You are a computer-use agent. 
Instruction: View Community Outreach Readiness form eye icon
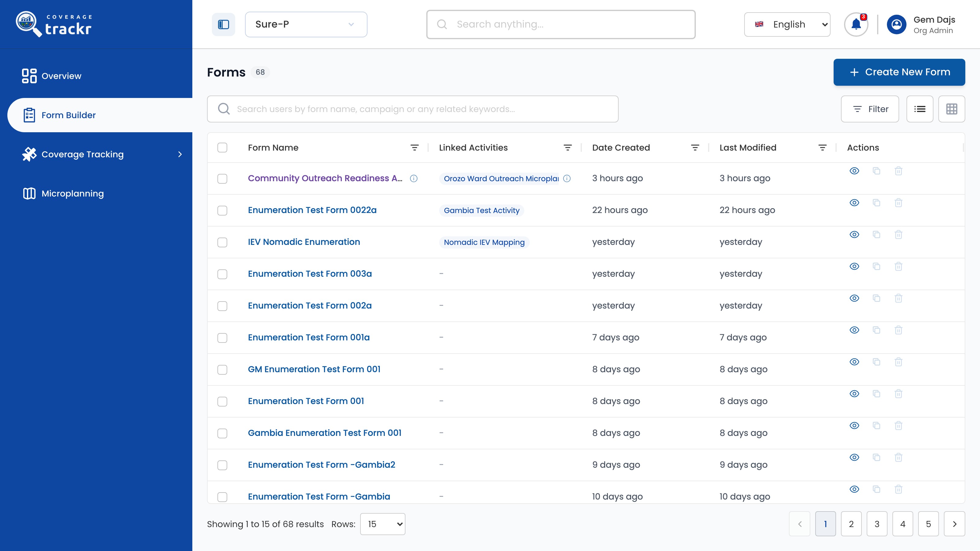tap(854, 171)
